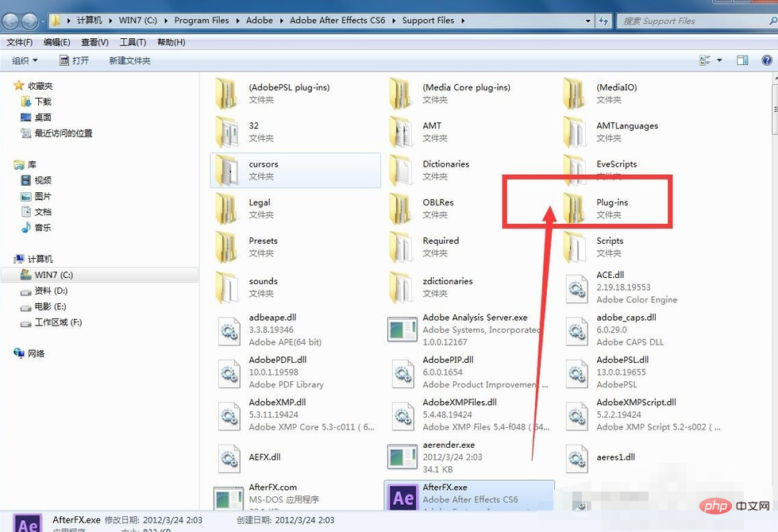
Task: Expand the arrow after Program Files in path
Action: (x=237, y=21)
